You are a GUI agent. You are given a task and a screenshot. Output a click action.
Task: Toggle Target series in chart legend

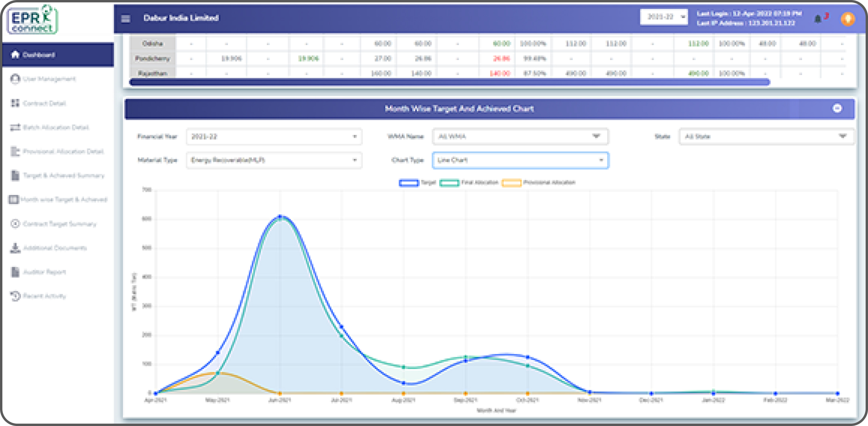pyautogui.click(x=417, y=183)
